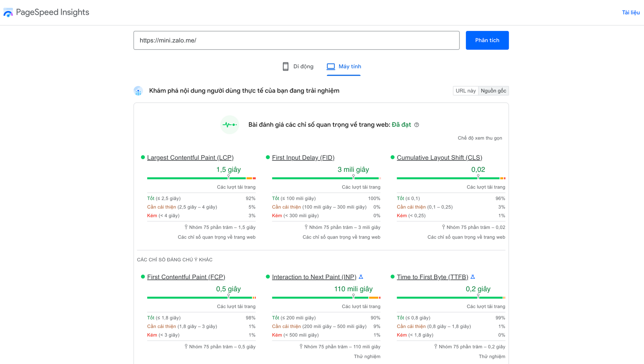
Task: Click the TTFB distribution bar
Action: 451,297
